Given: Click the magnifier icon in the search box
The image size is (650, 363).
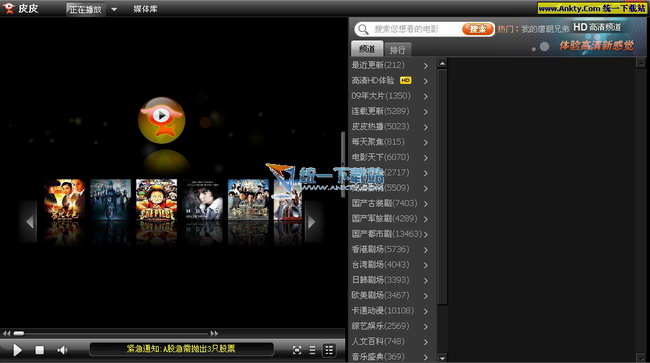Looking at the screenshot, I should point(363,29).
